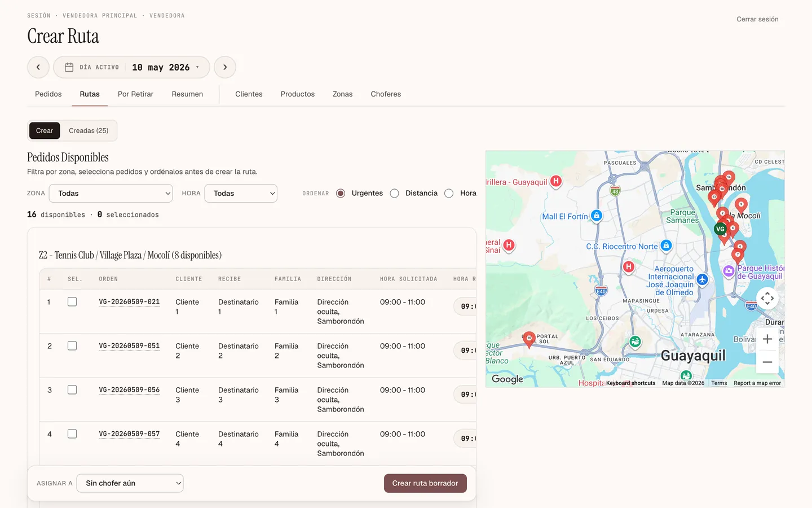Click the Google logo on the map
The height and width of the screenshot is (508, 812).
pos(507,379)
